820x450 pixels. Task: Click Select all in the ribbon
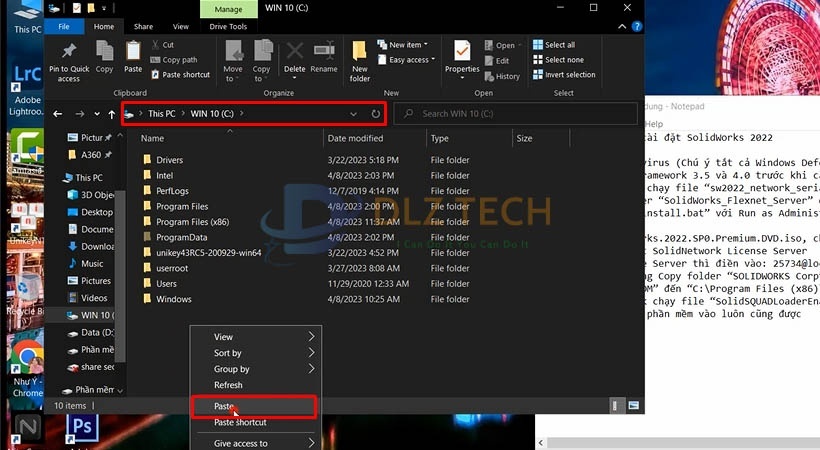(554, 45)
